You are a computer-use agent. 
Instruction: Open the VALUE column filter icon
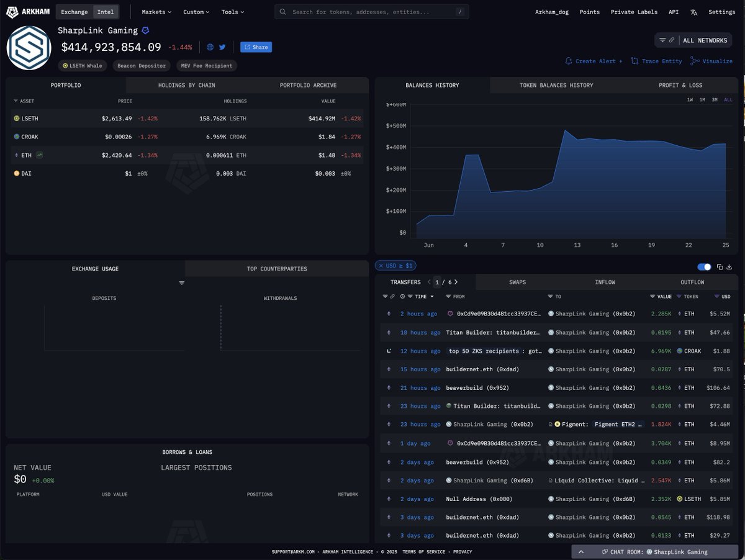pyautogui.click(x=652, y=297)
